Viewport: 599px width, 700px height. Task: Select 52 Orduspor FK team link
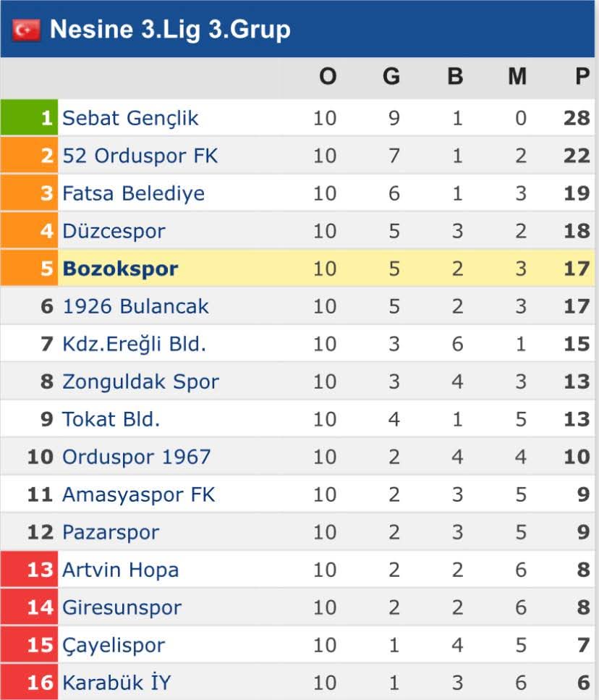[140, 156]
